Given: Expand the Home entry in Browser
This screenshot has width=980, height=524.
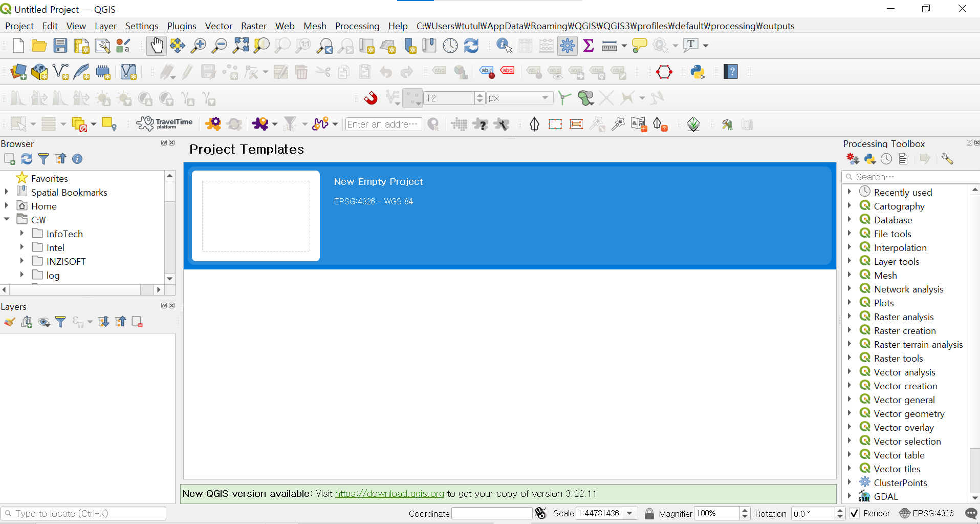Looking at the screenshot, I should (x=6, y=205).
